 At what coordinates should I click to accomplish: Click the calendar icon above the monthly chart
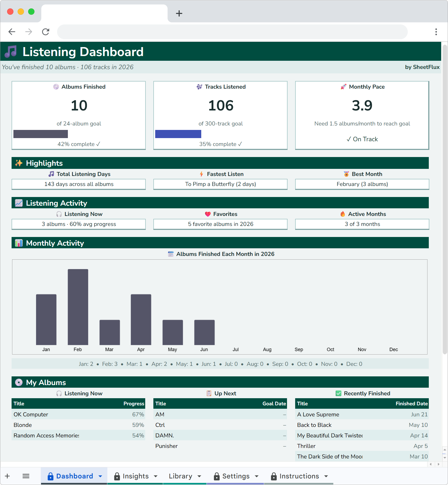tap(171, 254)
